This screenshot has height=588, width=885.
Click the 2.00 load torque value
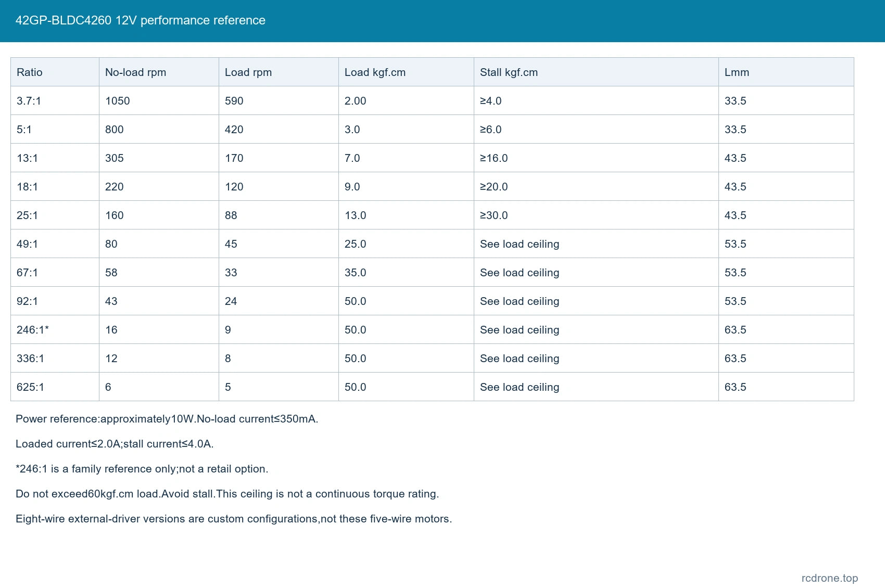(356, 101)
